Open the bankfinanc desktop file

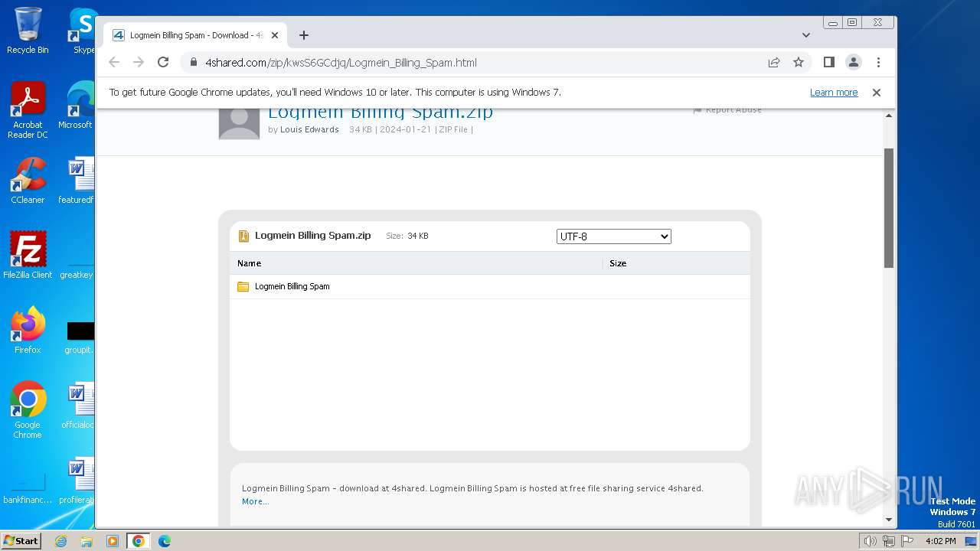28,487
